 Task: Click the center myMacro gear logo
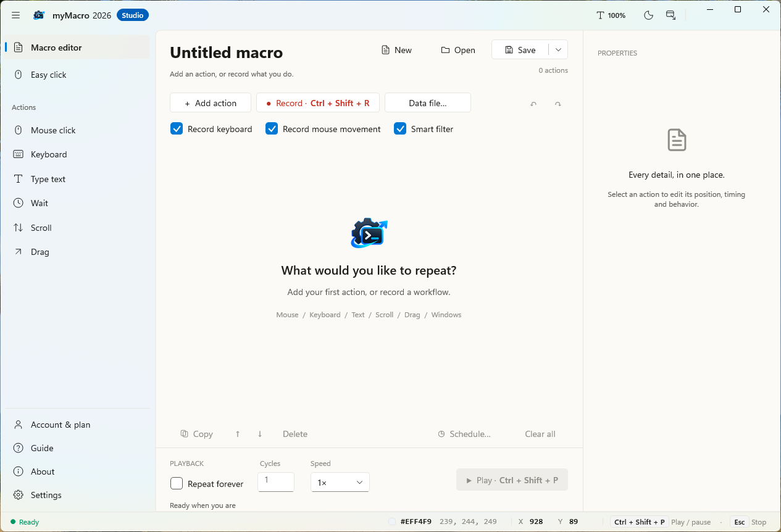point(369,233)
